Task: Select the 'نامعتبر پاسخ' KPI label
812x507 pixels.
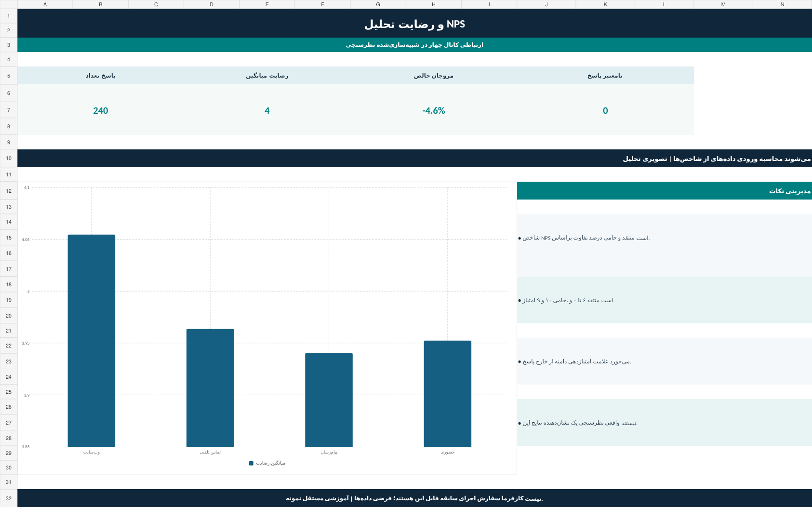Action: pos(605,76)
